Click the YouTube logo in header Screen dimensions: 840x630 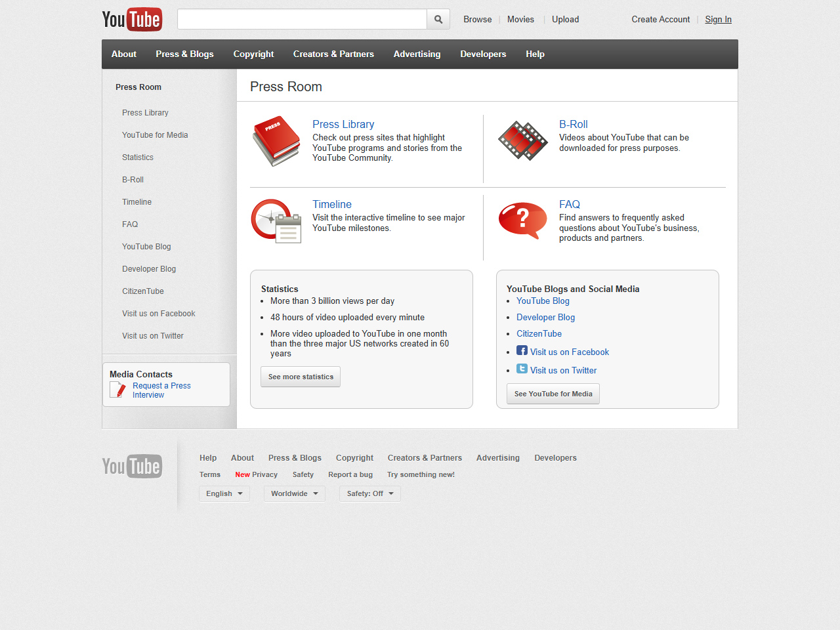pyautogui.click(x=132, y=19)
